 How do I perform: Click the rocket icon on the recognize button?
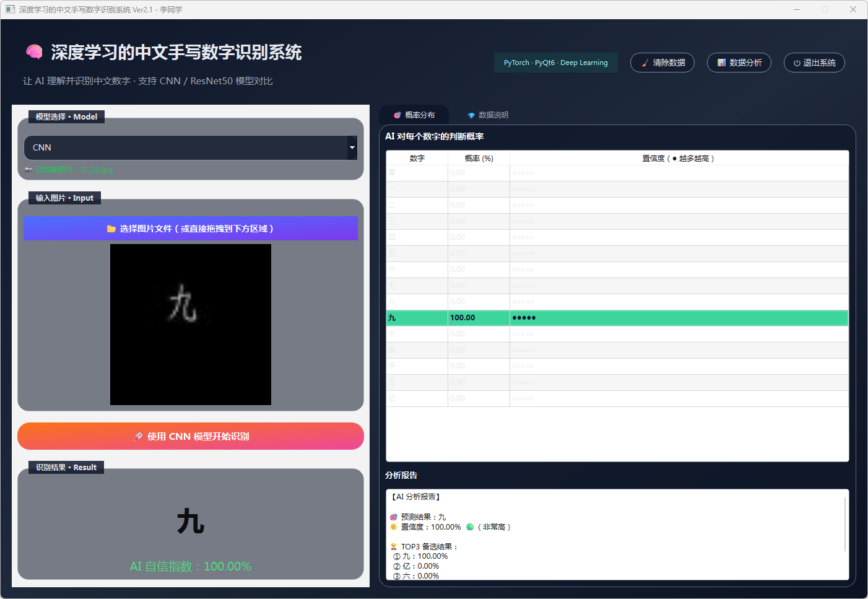coord(138,437)
